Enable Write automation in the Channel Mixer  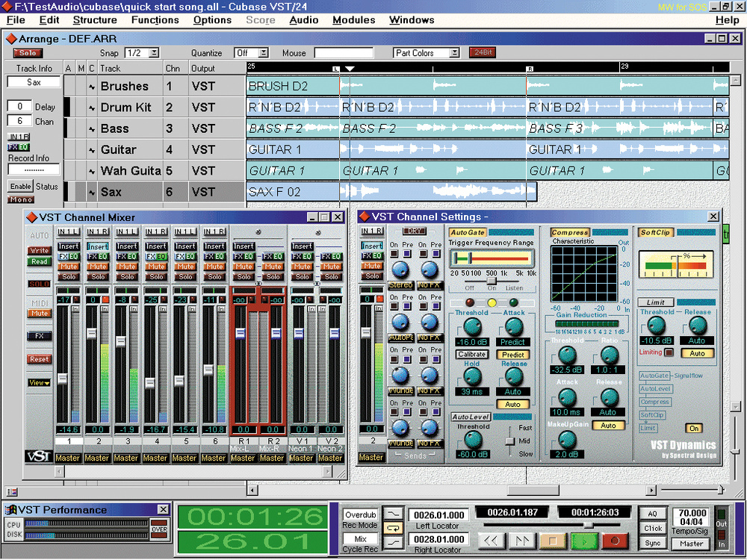click(x=37, y=250)
